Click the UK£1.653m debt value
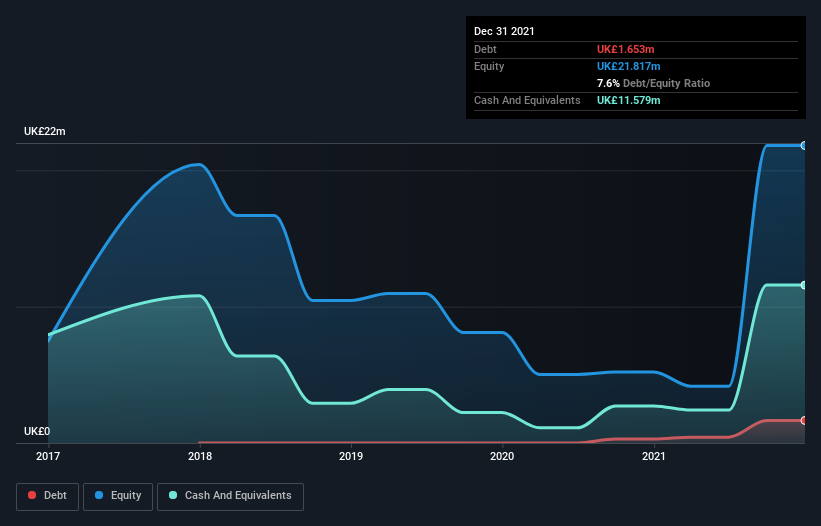The width and height of the screenshot is (821, 526). pos(626,49)
